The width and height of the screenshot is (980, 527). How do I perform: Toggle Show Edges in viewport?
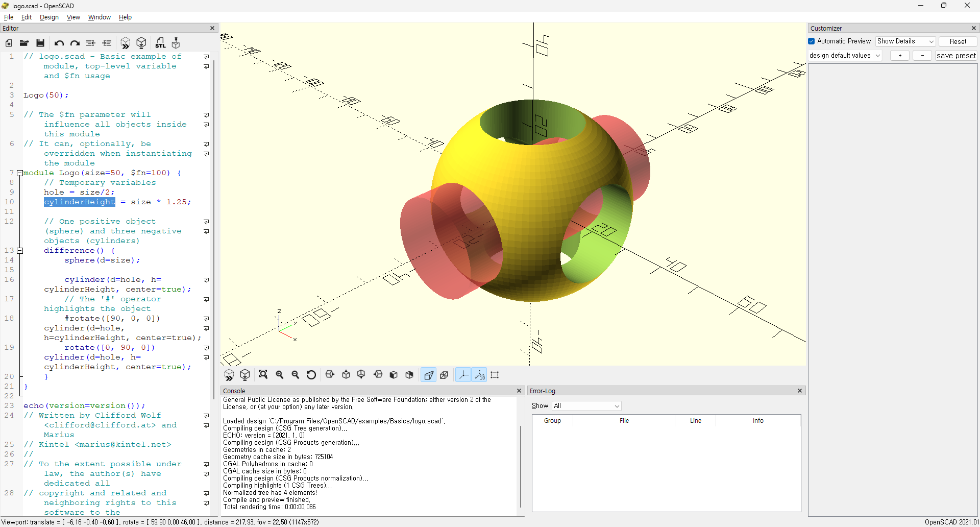[x=495, y=375]
